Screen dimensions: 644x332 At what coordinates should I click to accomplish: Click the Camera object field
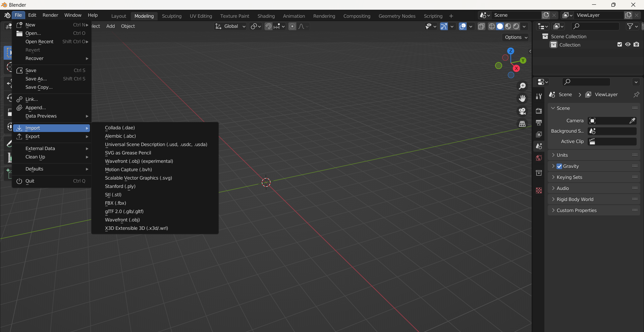click(612, 121)
